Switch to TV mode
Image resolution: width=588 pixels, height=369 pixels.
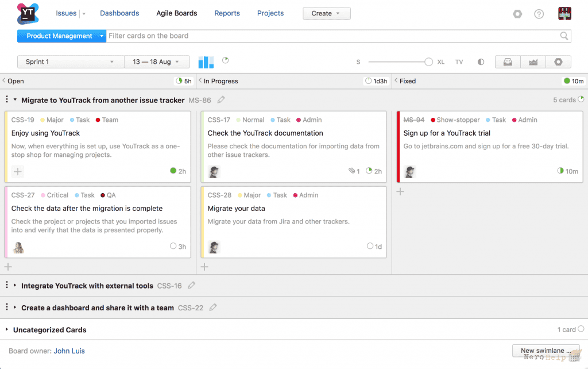pos(459,62)
